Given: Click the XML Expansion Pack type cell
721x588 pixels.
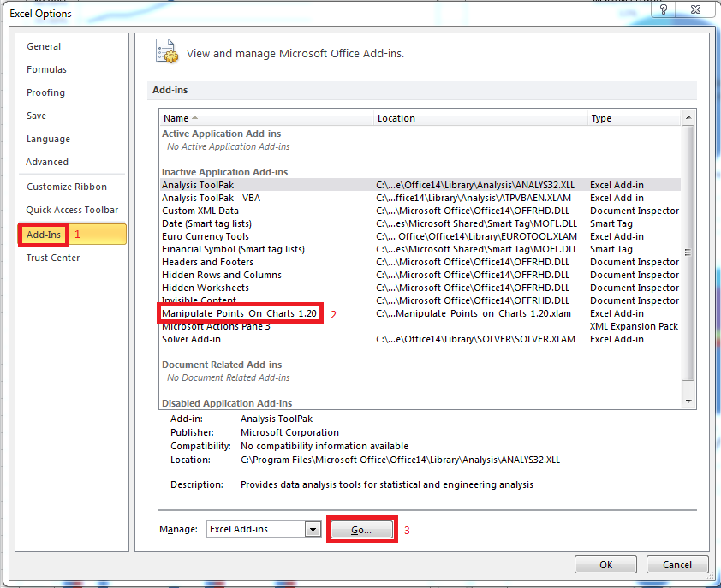Looking at the screenshot, I should (635, 326).
